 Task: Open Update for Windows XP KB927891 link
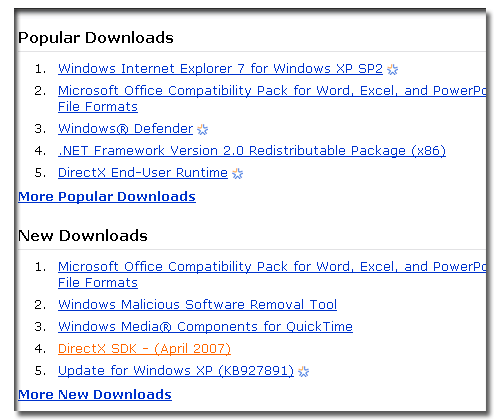click(x=176, y=371)
